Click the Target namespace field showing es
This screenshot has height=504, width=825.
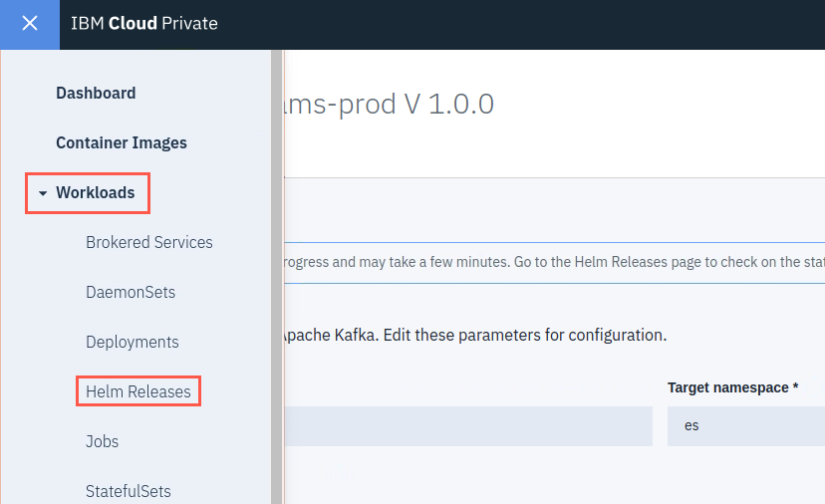746,426
